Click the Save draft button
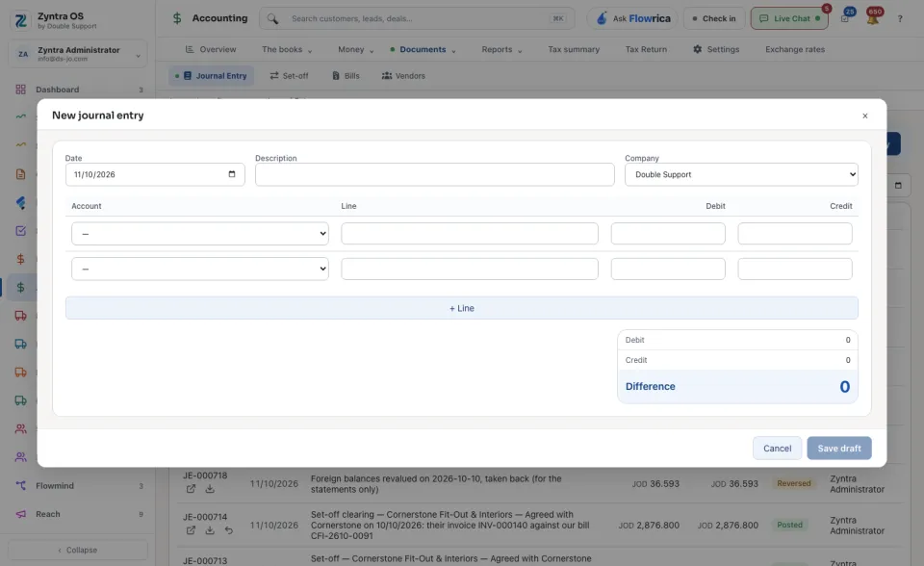Viewport: 924px width, 566px height. pos(839,449)
